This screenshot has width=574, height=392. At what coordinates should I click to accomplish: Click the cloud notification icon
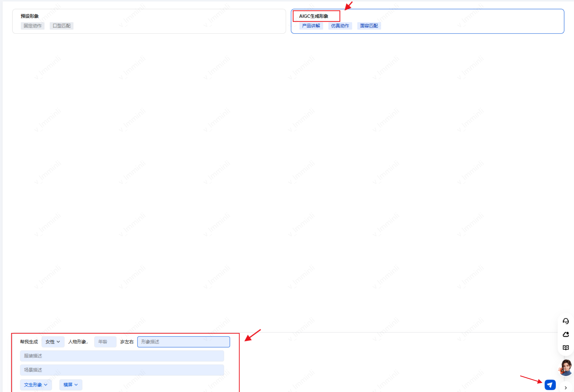(566, 334)
